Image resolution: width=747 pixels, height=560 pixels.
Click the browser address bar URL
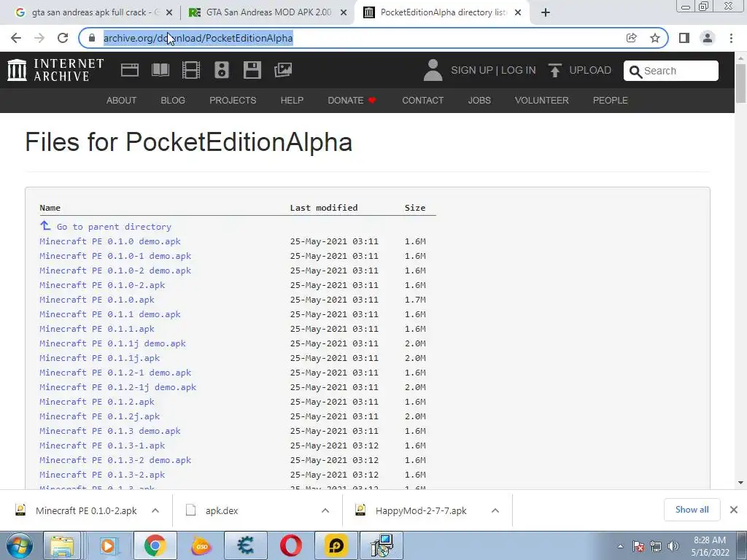(198, 38)
